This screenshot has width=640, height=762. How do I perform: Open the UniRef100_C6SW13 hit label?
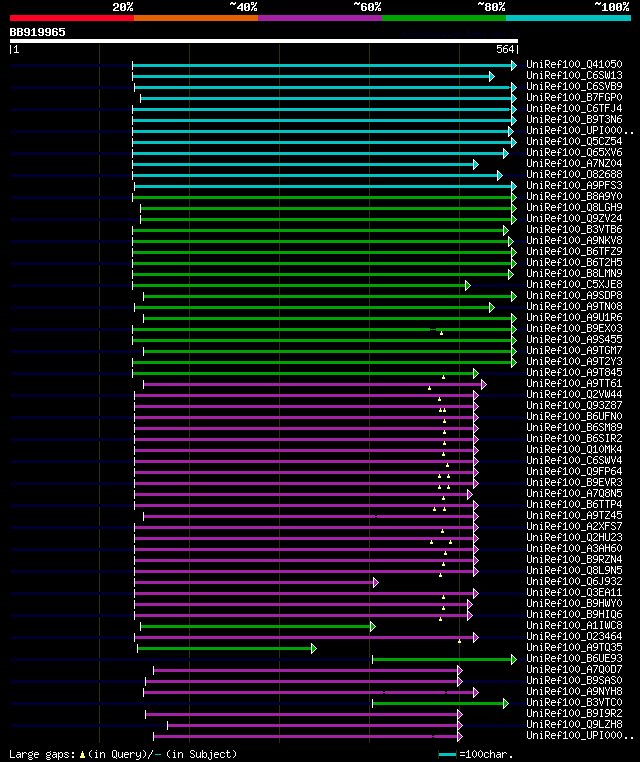coord(574,75)
